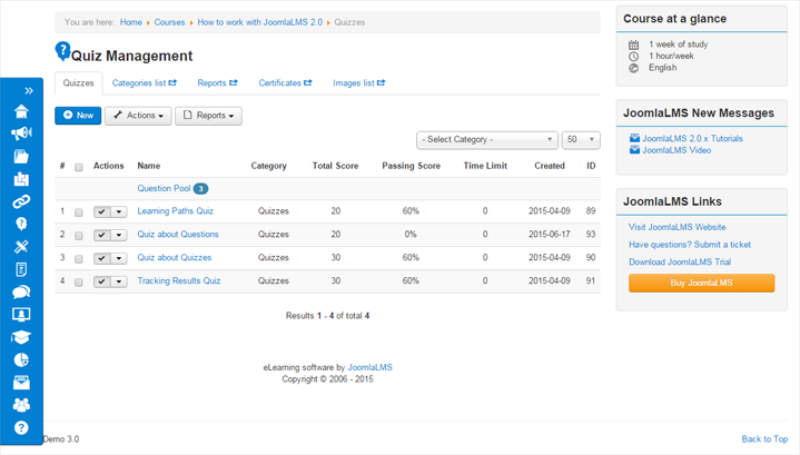The height and width of the screenshot is (455, 800).
Task: Select the Quizzes tab
Action: coord(79,83)
